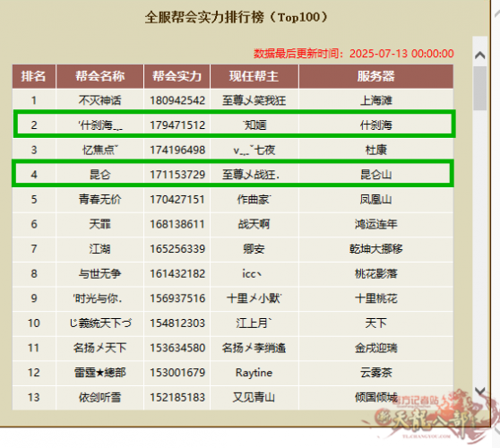This screenshot has height=448, width=500.
Task: Click the 排名 column header
Action: [34, 76]
